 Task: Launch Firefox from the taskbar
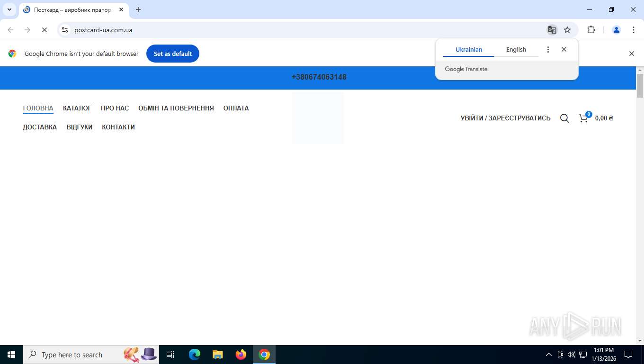pyautogui.click(x=241, y=355)
